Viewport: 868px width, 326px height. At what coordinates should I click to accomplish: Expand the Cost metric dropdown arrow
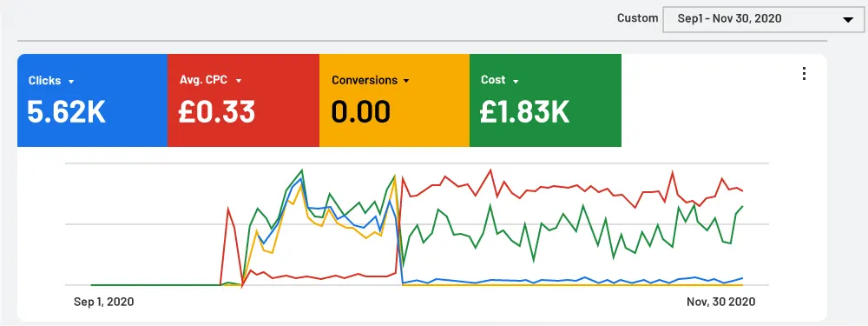(516, 82)
